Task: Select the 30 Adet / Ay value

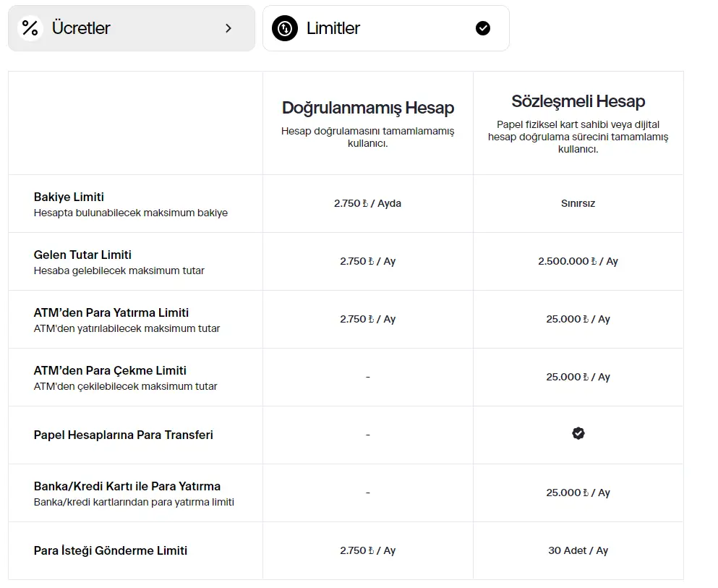Action: point(578,550)
